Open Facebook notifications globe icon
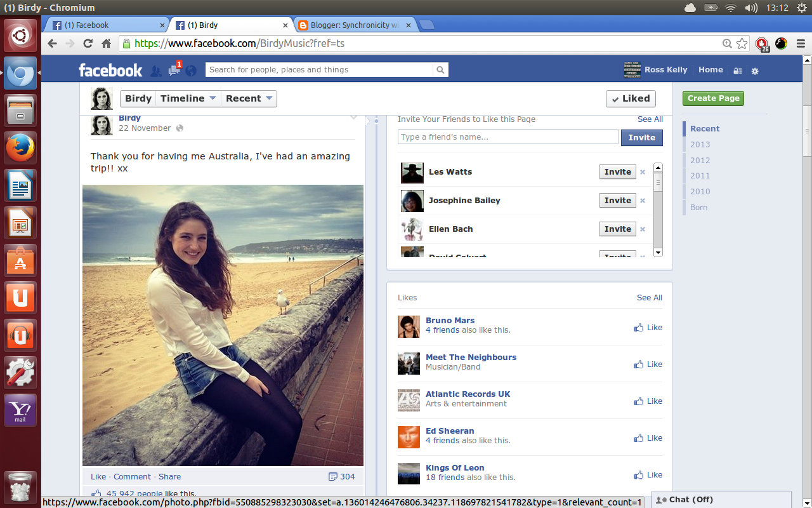Image resolution: width=812 pixels, height=508 pixels. point(191,70)
